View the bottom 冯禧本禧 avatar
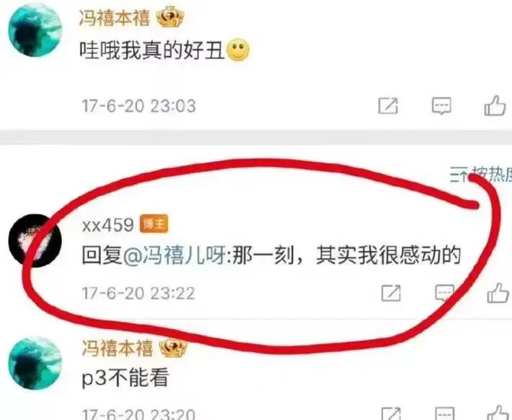Viewport: 512px width, 420px height. [35, 364]
